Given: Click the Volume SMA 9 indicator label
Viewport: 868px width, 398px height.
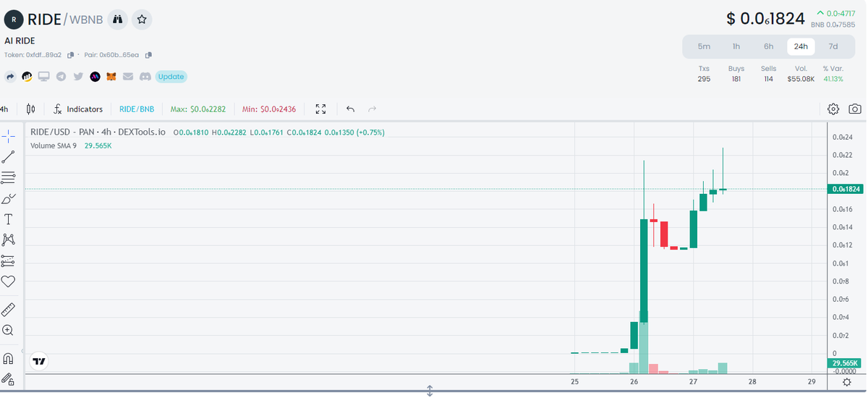Looking at the screenshot, I should (x=54, y=145).
